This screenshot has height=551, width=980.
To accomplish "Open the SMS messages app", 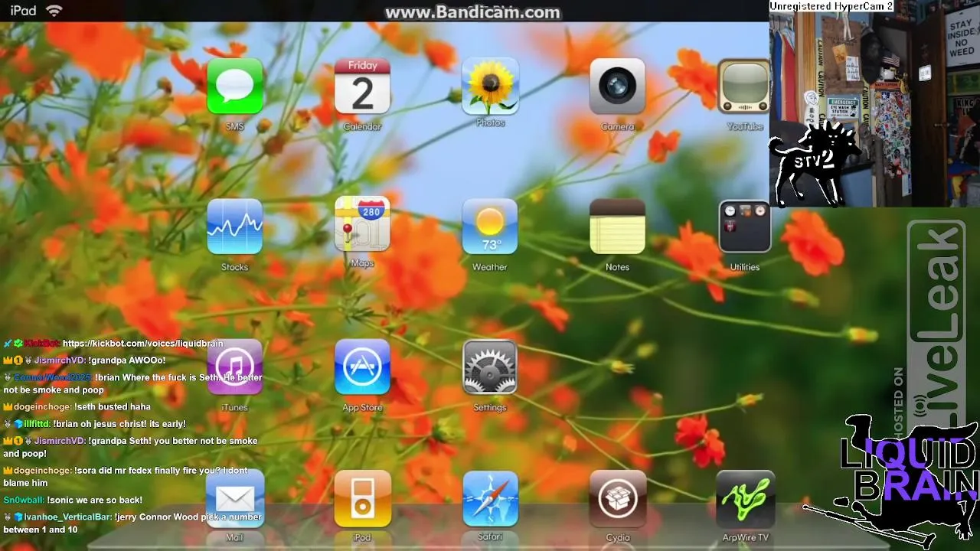I will coord(235,86).
